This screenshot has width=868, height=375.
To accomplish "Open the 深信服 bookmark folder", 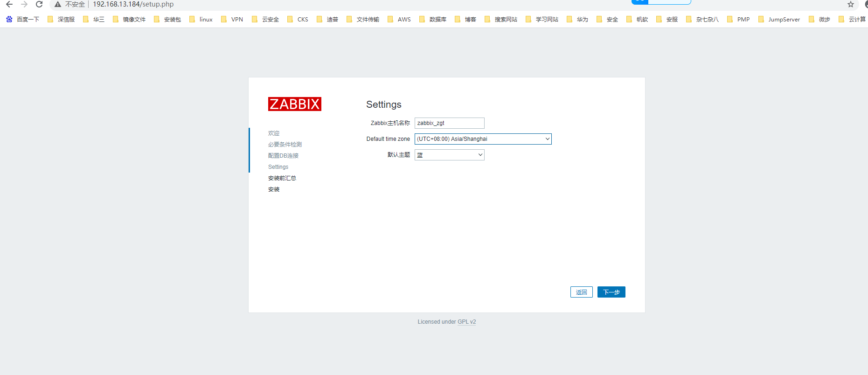I will coord(61,19).
